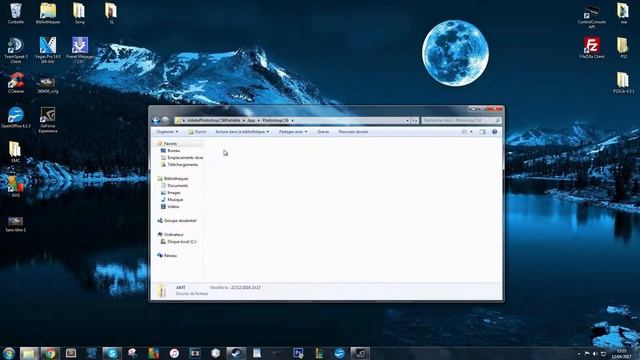
Task: Click the AMT folder icon in details pane
Action: coord(162,290)
